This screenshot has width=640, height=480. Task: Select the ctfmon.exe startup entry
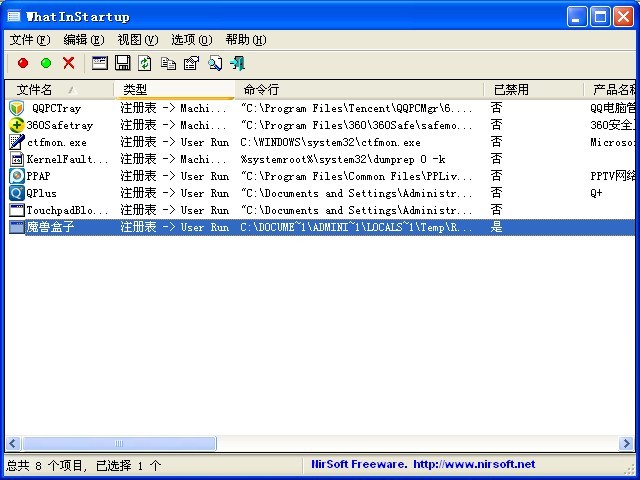coord(56,142)
